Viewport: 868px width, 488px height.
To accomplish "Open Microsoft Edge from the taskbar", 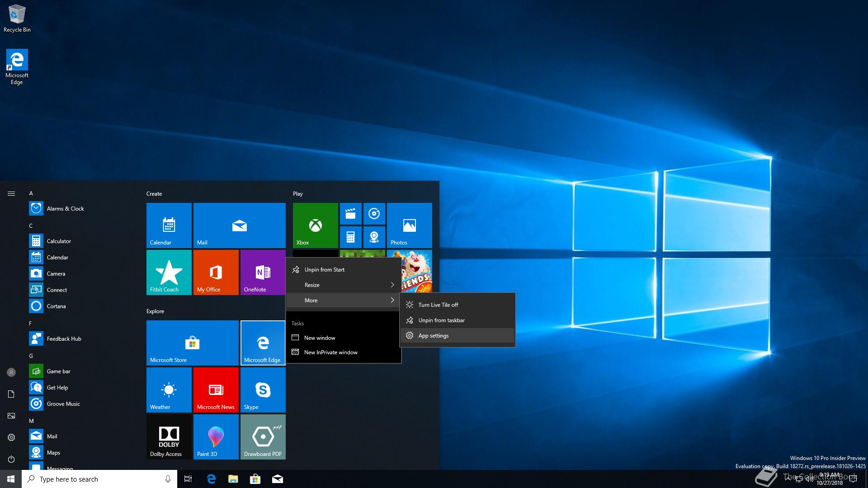I will click(211, 479).
